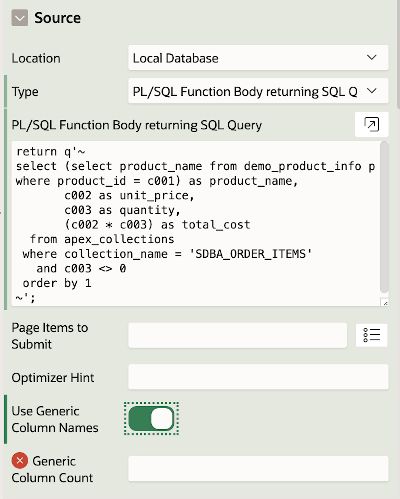
Task: Click the code line 'c003 as quantity,'
Action: (x=122, y=210)
